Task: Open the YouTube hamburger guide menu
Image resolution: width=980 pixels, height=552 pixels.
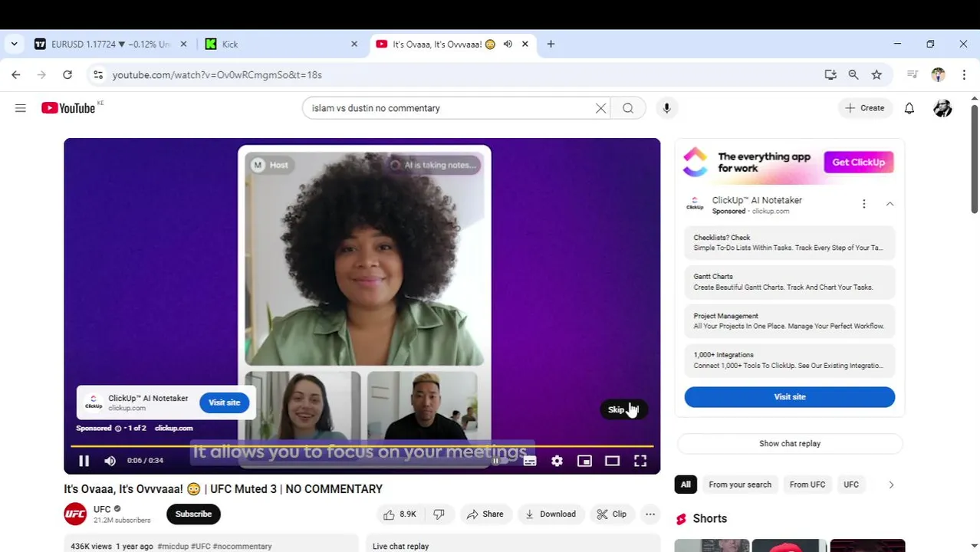Action: [x=21, y=108]
